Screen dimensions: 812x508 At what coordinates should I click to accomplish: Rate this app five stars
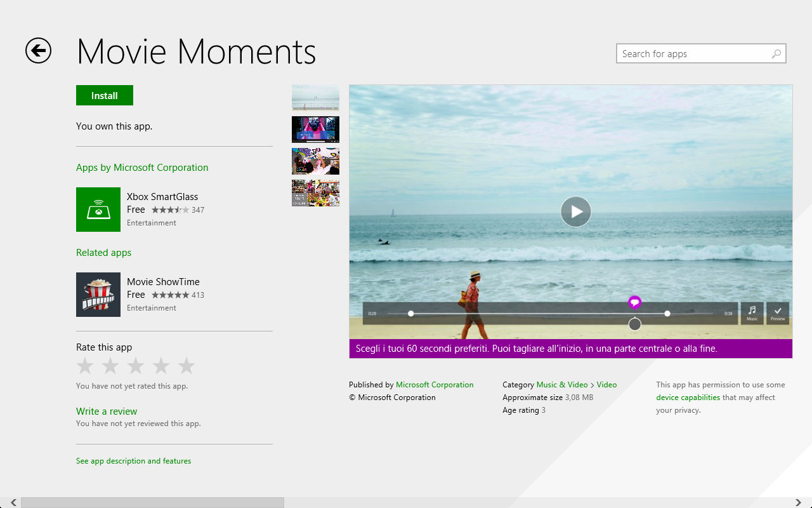187,366
